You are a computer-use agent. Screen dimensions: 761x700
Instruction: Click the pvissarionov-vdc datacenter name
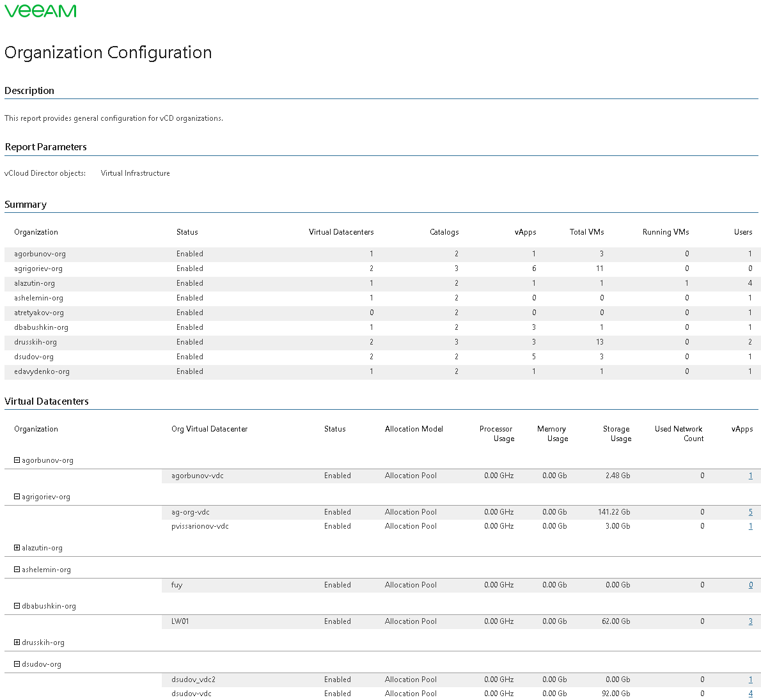point(200,526)
